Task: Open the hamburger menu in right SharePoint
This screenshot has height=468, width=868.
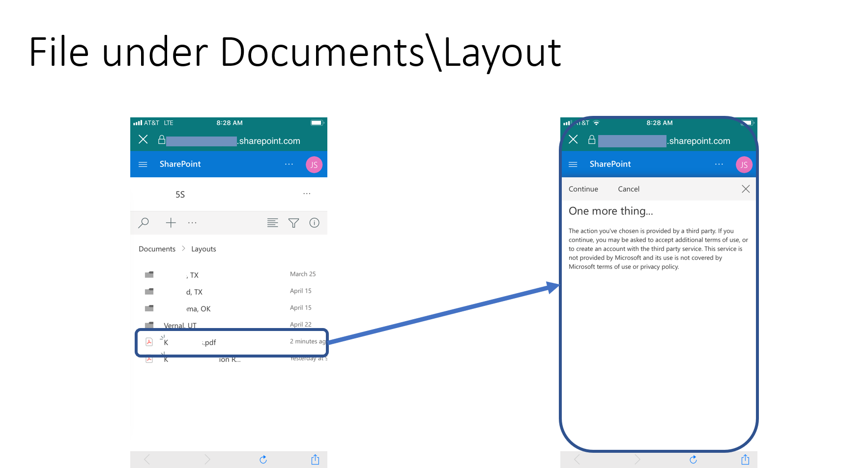Action: 573,165
